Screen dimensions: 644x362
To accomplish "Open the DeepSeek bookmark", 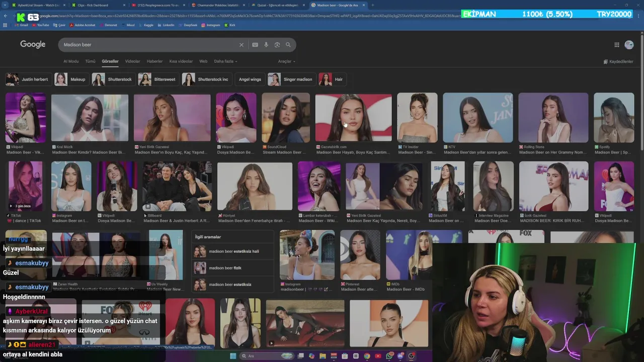I will (x=188, y=25).
